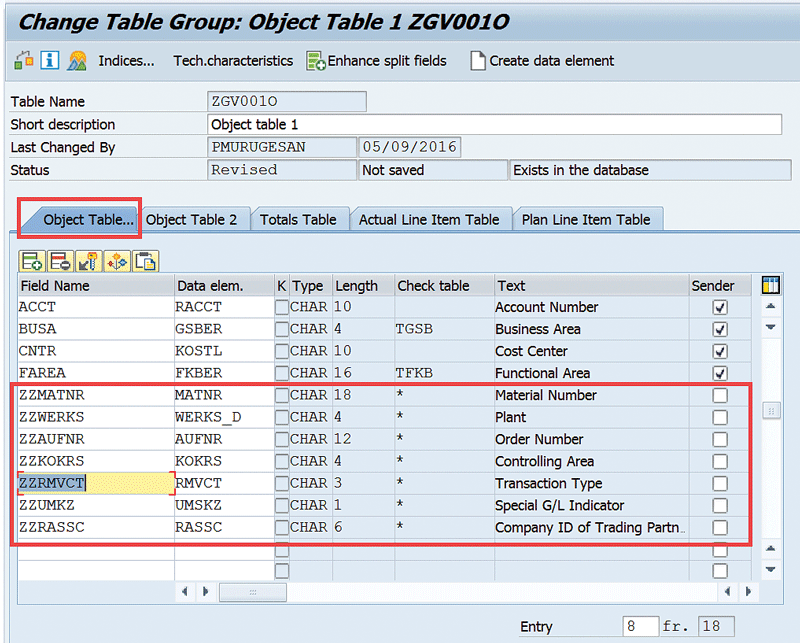
Task: Enable Sender checkbox for Material Number
Action: 720,396
